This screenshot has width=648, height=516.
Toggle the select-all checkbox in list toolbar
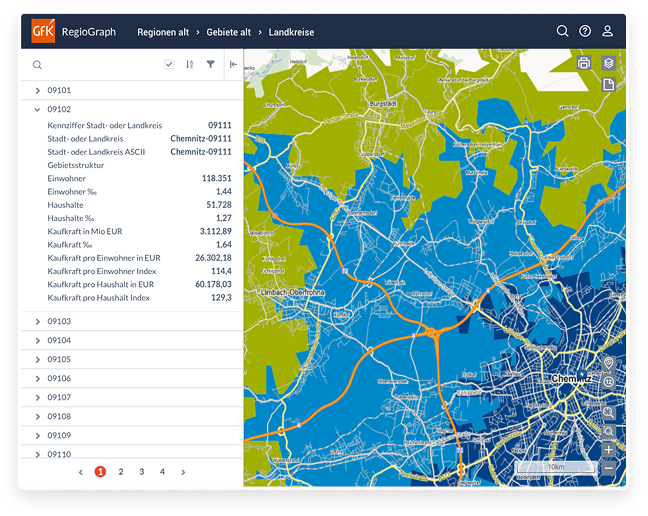pyautogui.click(x=169, y=65)
